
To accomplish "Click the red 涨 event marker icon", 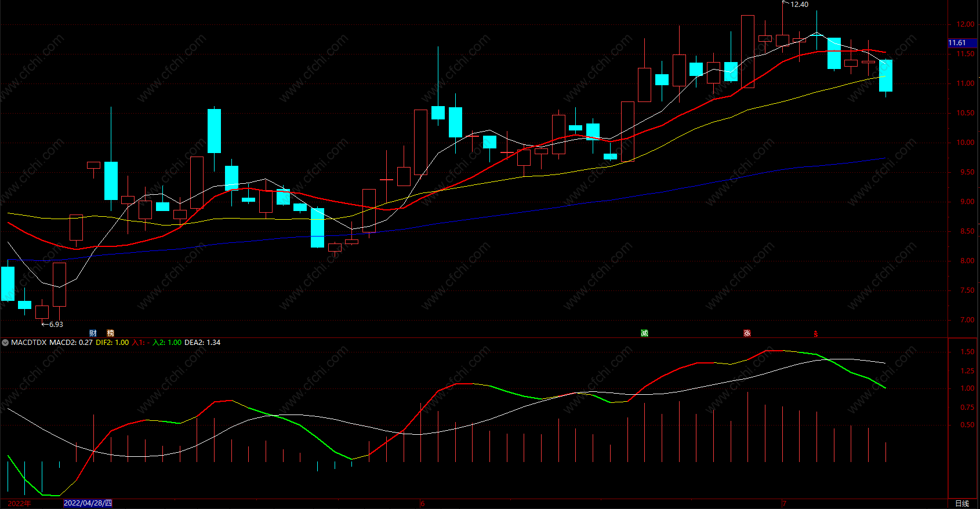I will tap(747, 333).
